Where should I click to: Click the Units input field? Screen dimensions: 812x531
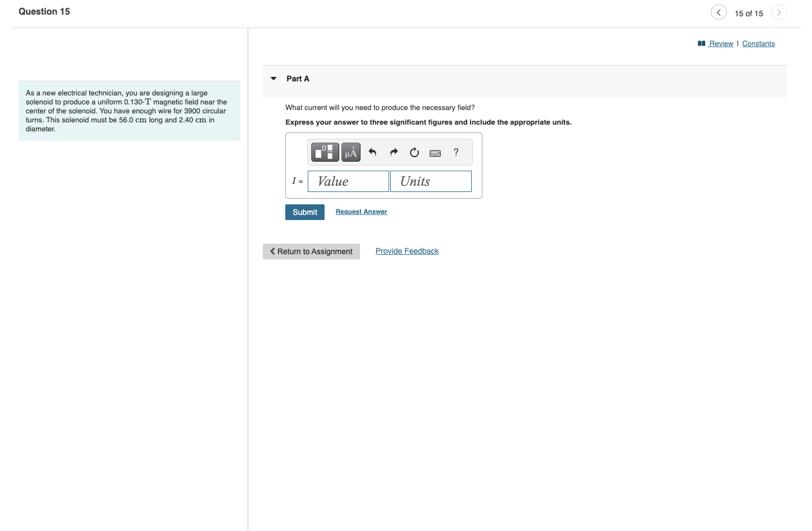tap(431, 181)
